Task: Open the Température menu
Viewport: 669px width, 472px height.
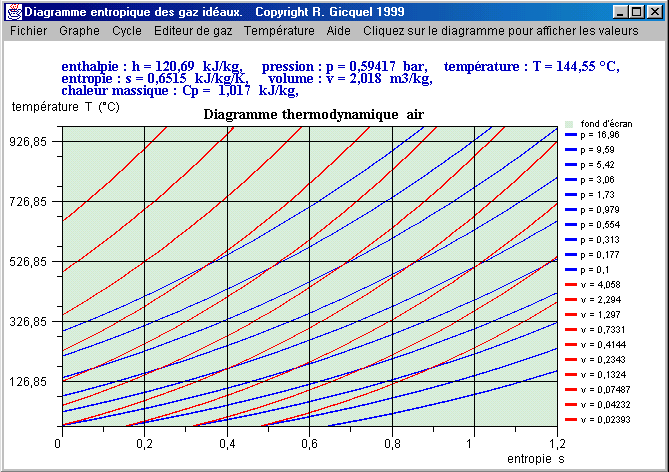Action: pyautogui.click(x=279, y=31)
